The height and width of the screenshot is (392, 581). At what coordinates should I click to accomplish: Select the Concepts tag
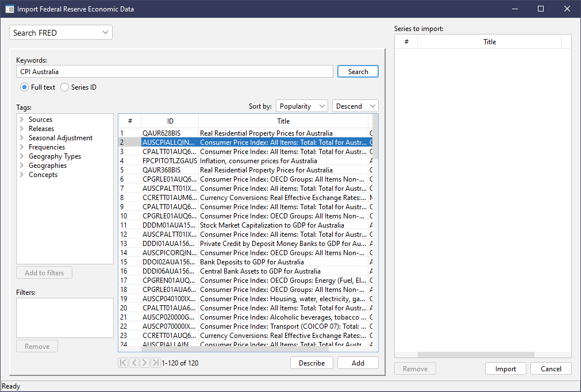(x=43, y=175)
